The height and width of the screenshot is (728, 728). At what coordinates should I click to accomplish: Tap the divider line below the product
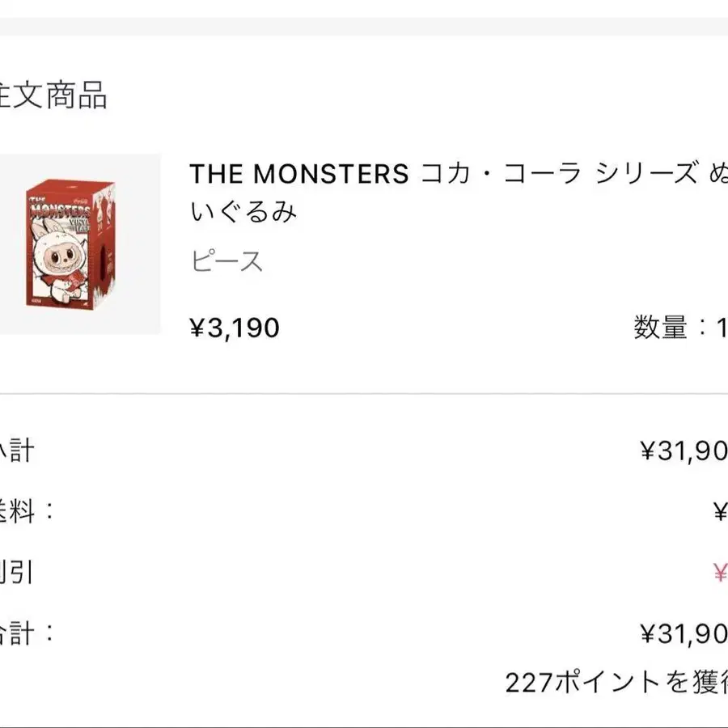(x=364, y=394)
